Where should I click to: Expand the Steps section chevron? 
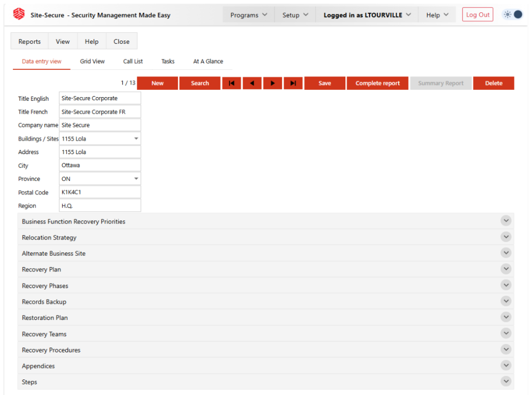point(506,381)
